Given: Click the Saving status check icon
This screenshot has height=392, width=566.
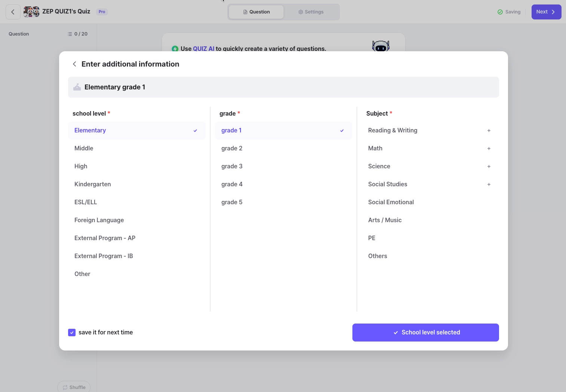Looking at the screenshot, I should [x=500, y=12].
